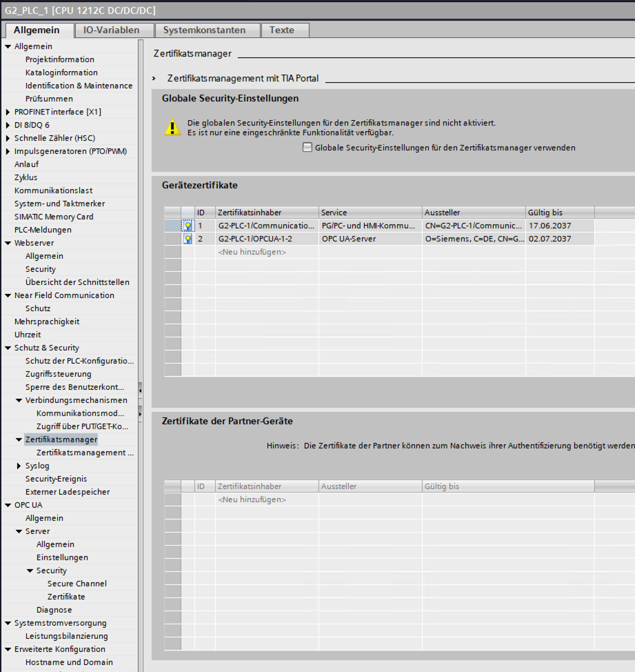This screenshot has height=672, width=635.
Task: Collapse the Webserver tree node
Action: [8, 243]
